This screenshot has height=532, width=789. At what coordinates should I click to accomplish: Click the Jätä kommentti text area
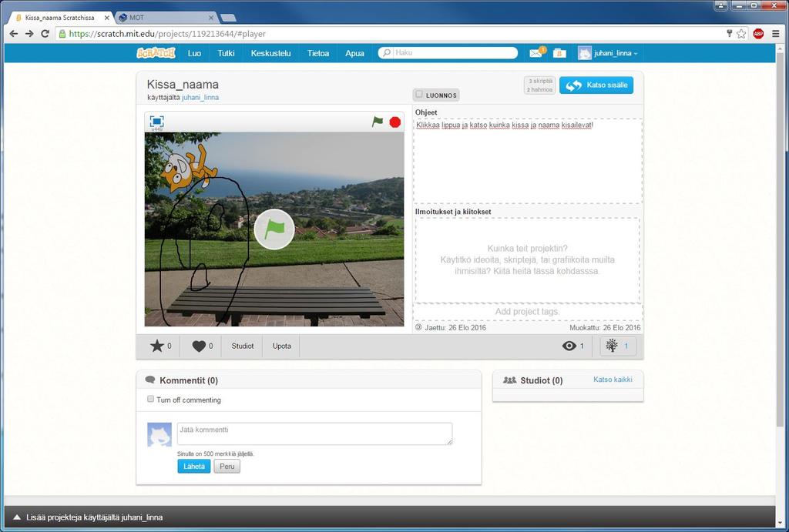pos(314,433)
